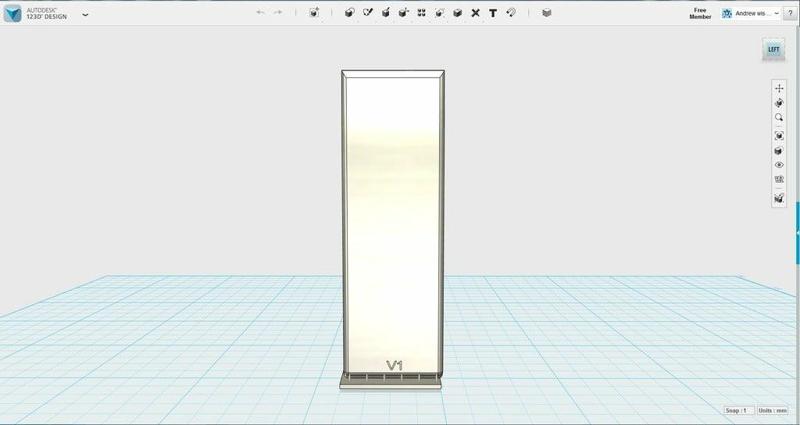The width and height of the screenshot is (800, 425).
Task: Open the Modify tool menu
Action: pyautogui.click(x=404, y=13)
